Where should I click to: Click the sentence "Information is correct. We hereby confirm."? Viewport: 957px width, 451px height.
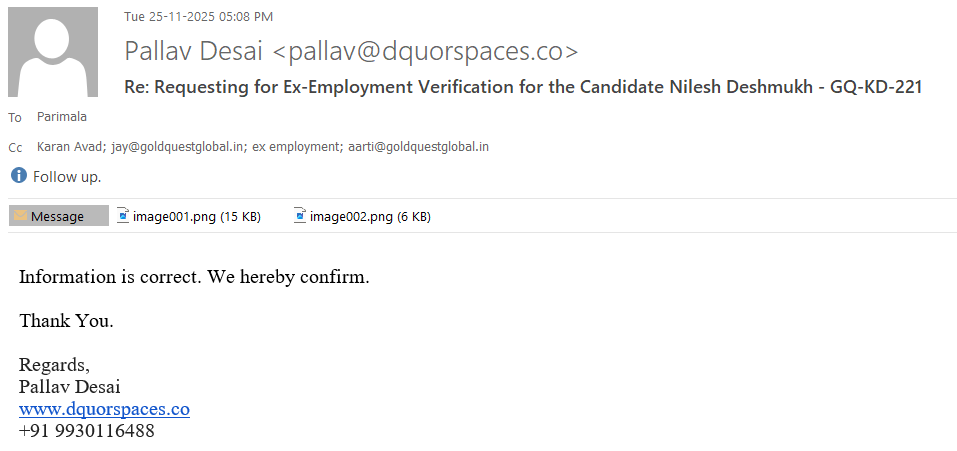coord(194,277)
